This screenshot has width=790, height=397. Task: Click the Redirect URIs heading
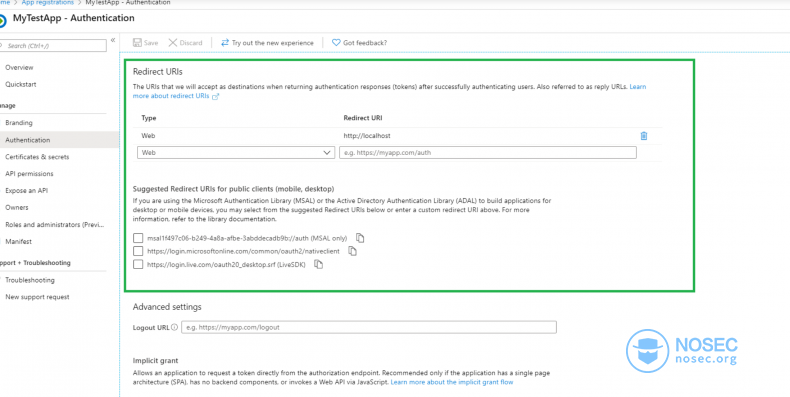158,72
